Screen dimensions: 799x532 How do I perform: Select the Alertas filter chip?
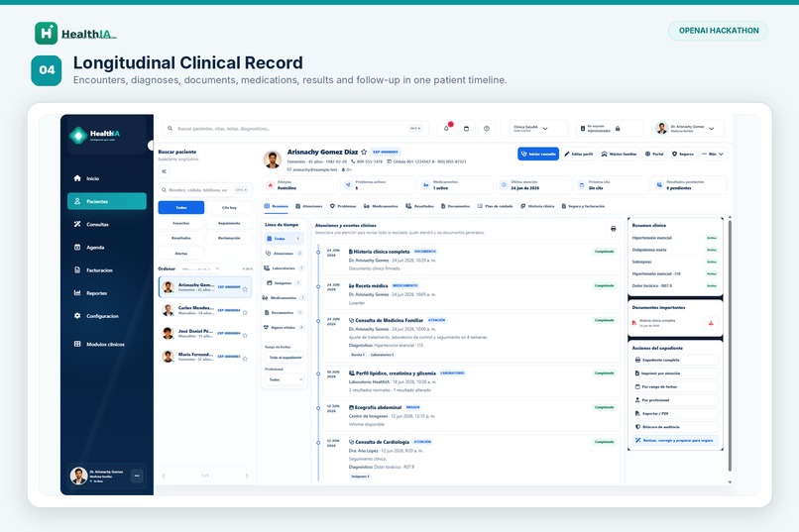click(x=181, y=253)
